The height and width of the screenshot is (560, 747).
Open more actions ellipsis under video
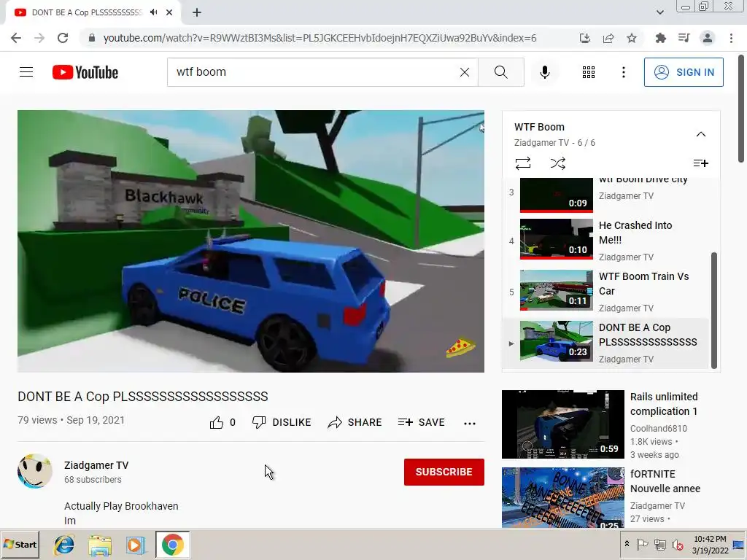[470, 423]
